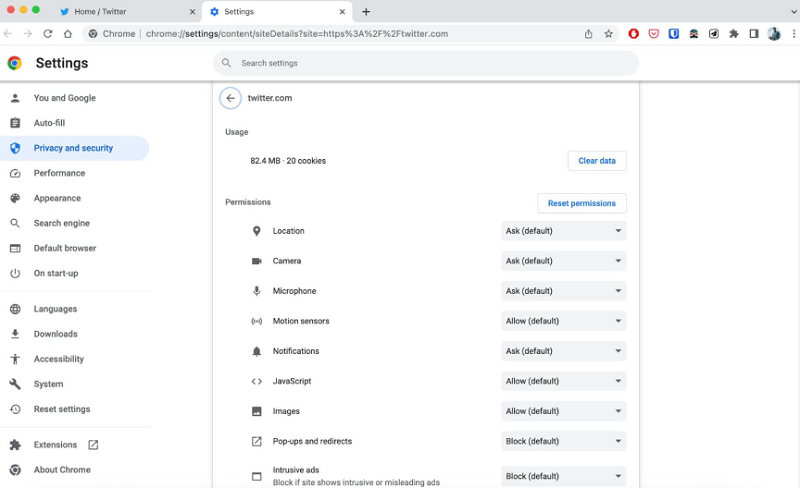
Task: Open Languages settings section
Action: (74, 309)
